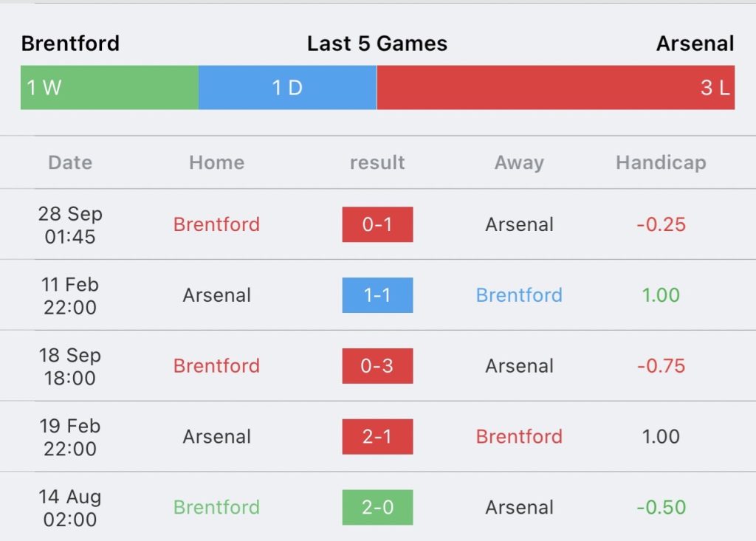Click the green 2-0 result badge
Viewport: 756px width, 541px height.
pos(377,507)
